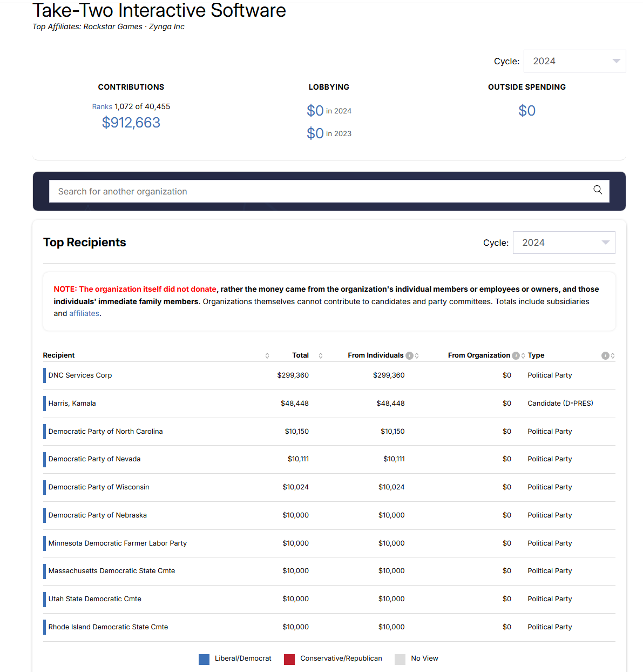Click the LOBBYING heading
This screenshot has width=643, height=672.
coord(329,87)
